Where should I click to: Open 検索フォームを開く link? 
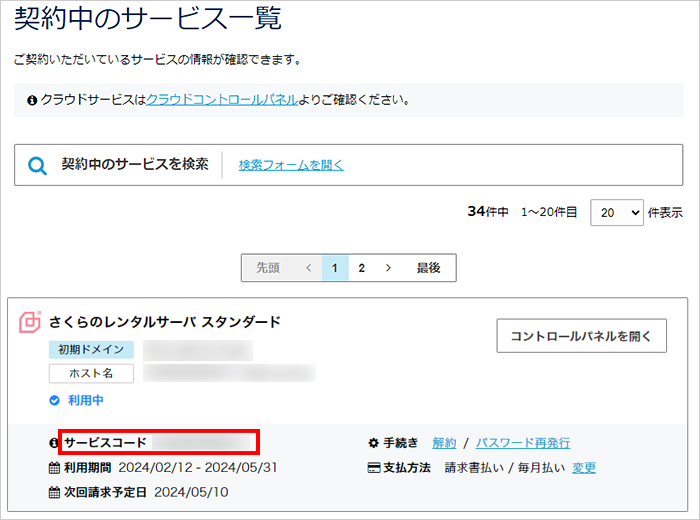pyautogui.click(x=291, y=165)
